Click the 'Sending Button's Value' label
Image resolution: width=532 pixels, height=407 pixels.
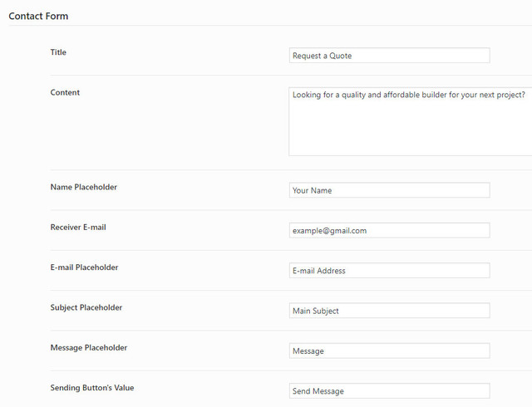(x=92, y=388)
